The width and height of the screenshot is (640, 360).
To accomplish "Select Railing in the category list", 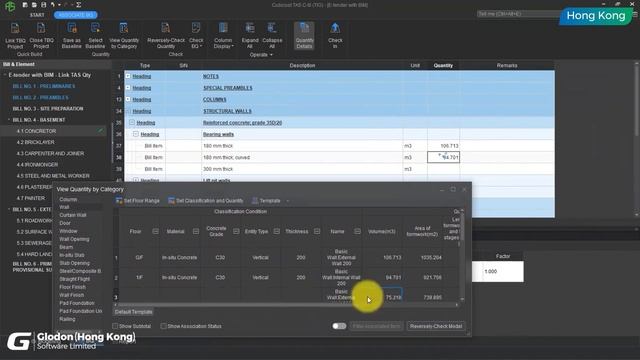I will (x=67, y=319).
